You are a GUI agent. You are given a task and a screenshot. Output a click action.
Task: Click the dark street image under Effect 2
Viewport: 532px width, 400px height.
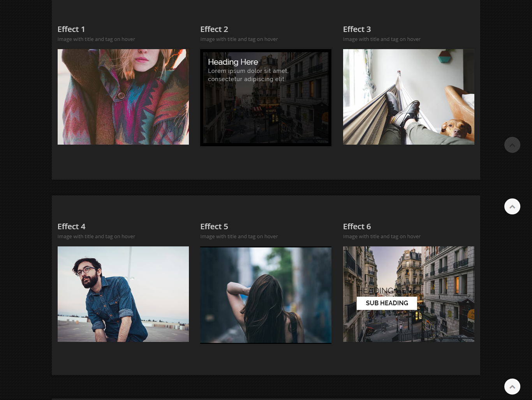266,117
